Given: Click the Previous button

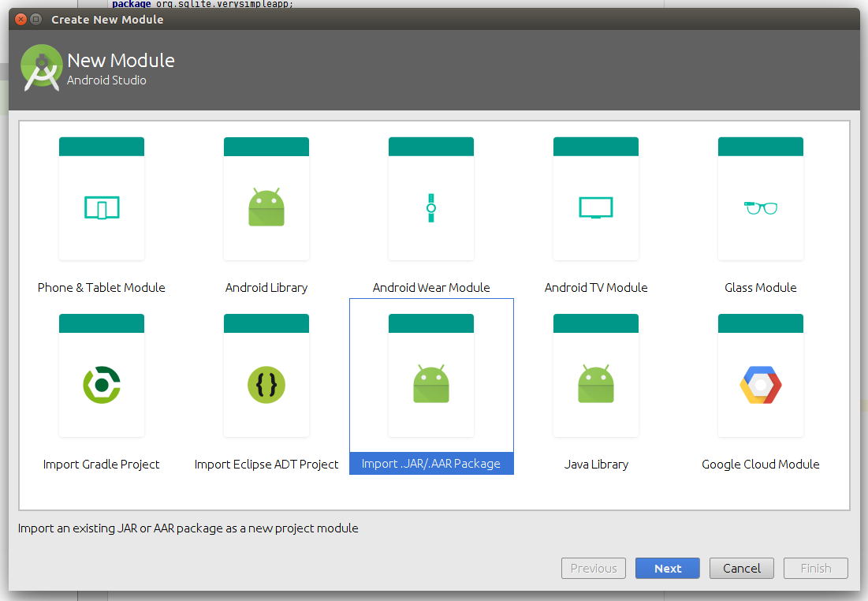Looking at the screenshot, I should 594,568.
